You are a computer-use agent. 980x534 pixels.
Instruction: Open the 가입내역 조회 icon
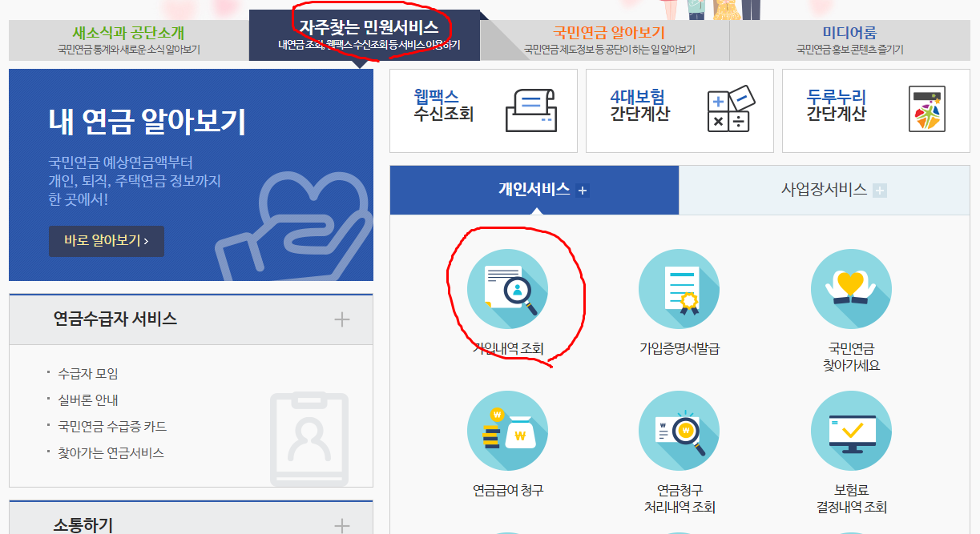508,288
